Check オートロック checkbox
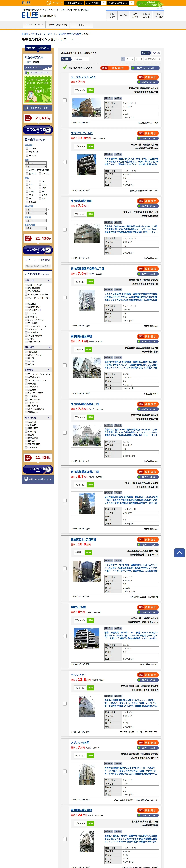This screenshot has width=186, height=868. pos(26,400)
